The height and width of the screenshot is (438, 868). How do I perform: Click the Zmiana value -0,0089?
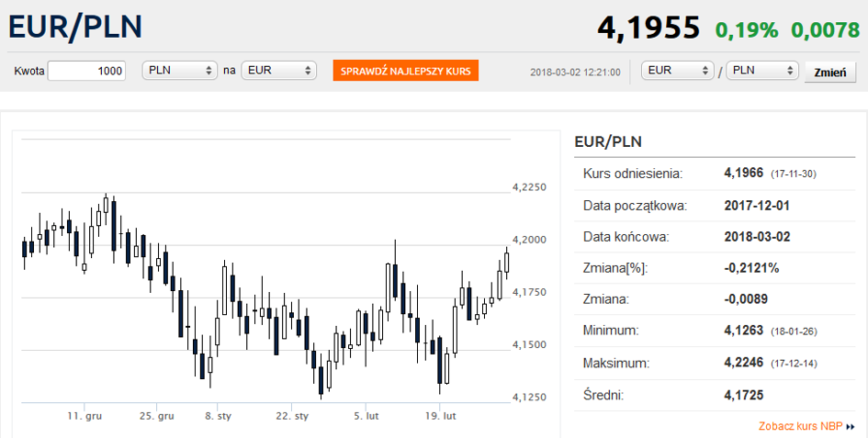[746, 299]
